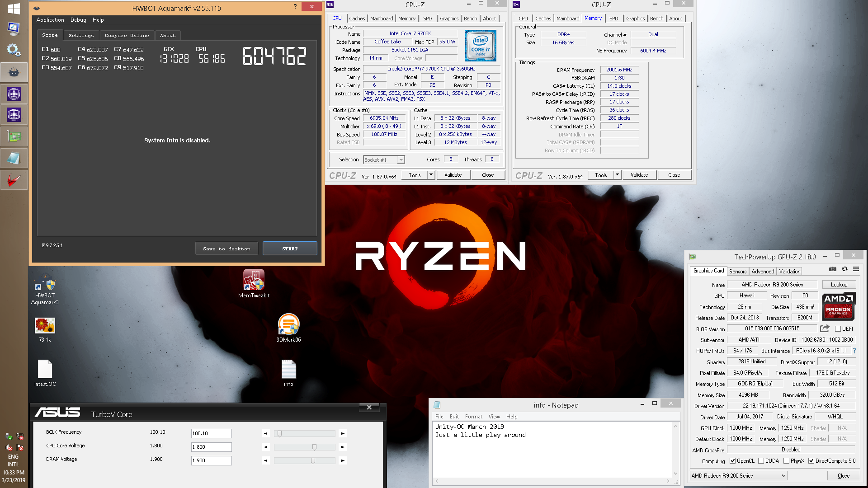
Task: Decrease BCLK Frequency with left arrow
Action: 265,433
